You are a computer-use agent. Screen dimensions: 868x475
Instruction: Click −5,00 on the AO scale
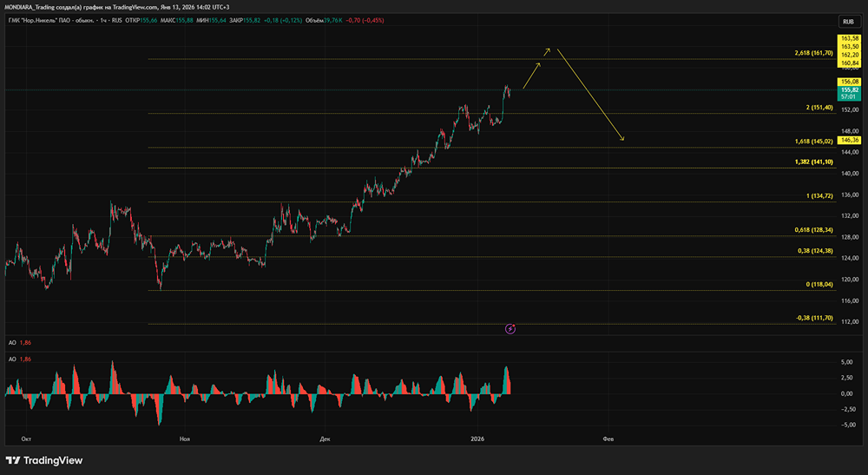tap(847, 425)
